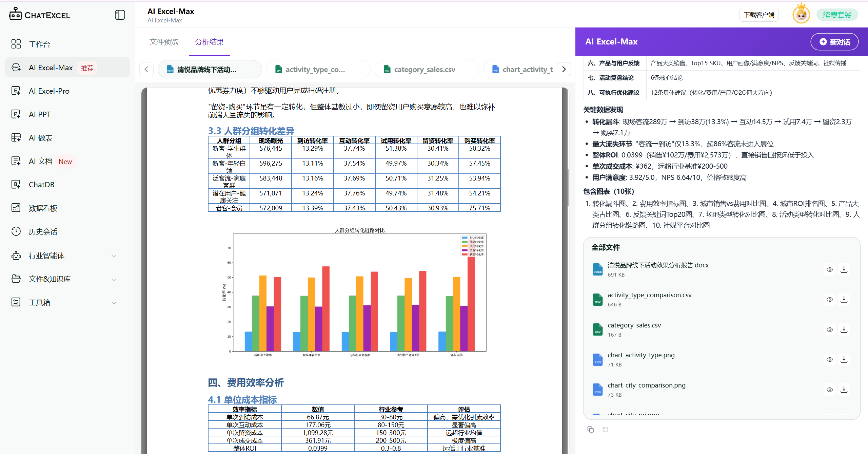Viewport: 868px width, 454px height.
Task: Open activity_type_comparison.csv in file list
Action: tap(649, 295)
